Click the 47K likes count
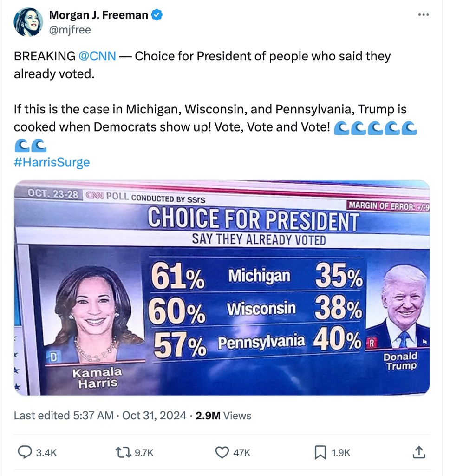 pyautogui.click(x=241, y=453)
